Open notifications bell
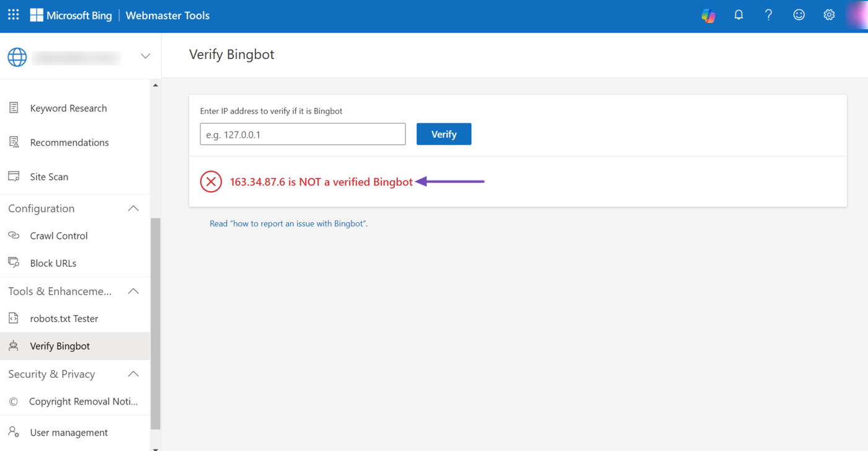Viewport: 868px width, 451px height. coord(738,15)
